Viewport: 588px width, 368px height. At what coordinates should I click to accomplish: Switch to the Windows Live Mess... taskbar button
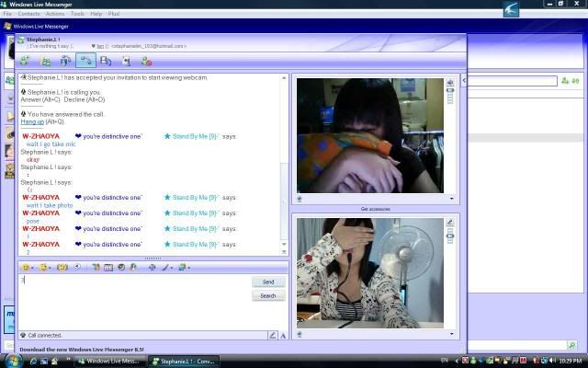click(x=109, y=361)
